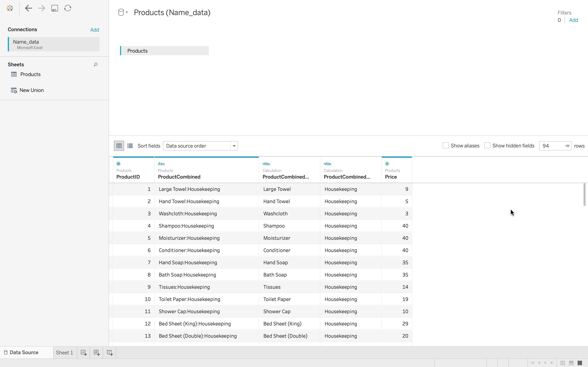Change ProductID column data type icon

[119, 164]
